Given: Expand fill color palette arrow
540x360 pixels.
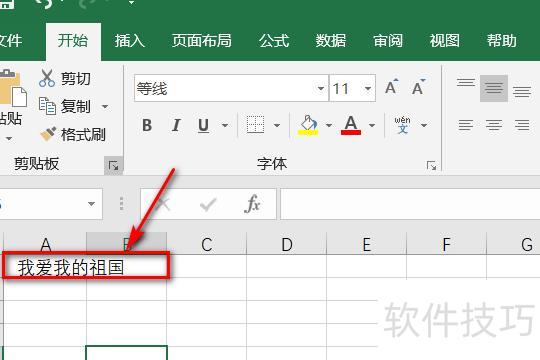Looking at the screenshot, I should pos(329,125).
